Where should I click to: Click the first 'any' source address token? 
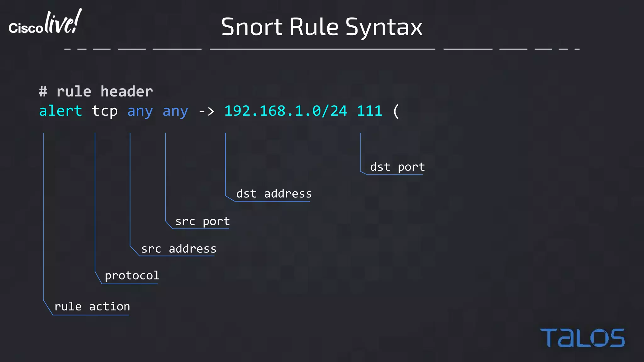point(140,112)
